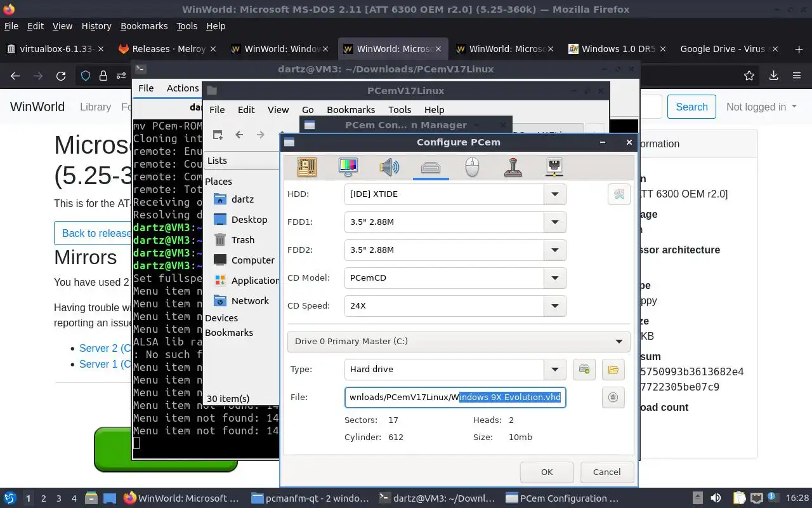Open Desktop in the Places sidebar
The height and width of the screenshot is (508, 812).
(241, 220)
